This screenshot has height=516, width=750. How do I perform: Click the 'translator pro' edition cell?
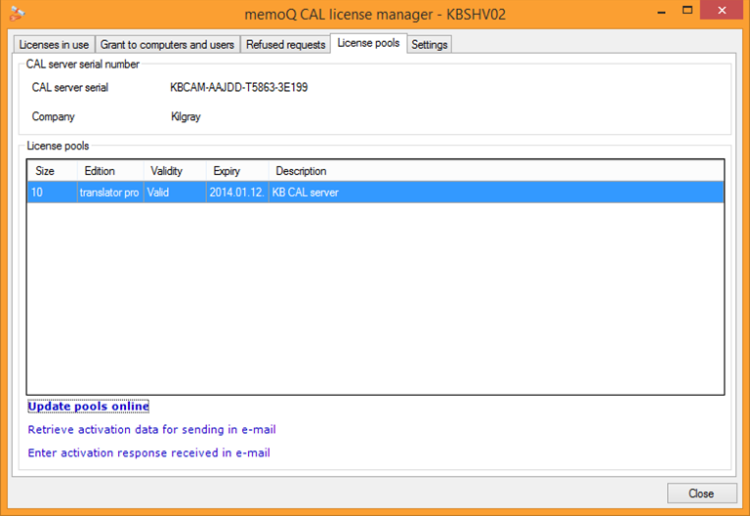pyautogui.click(x=110, y=192)
